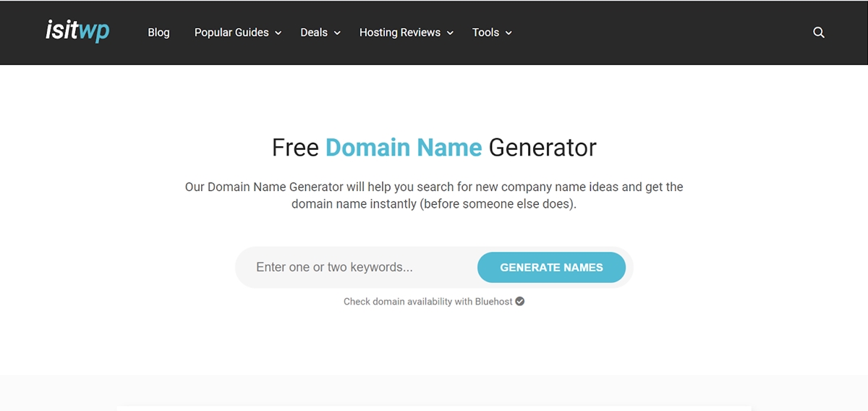Click the word "Free" in the heading
868x411 pixels.
point(295,148)
